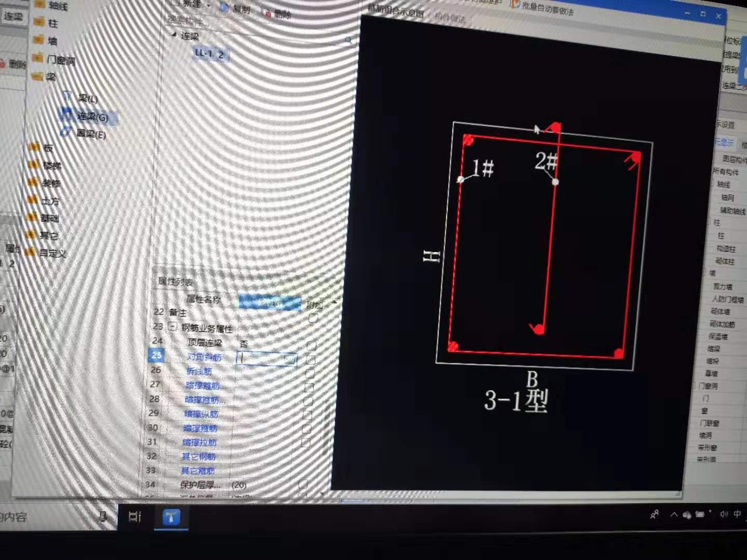Image resolution: width=747 pixels, height=560 pixels.
Task: Open the pinned app on the Windows taskbar
Action: click(171, 517)
